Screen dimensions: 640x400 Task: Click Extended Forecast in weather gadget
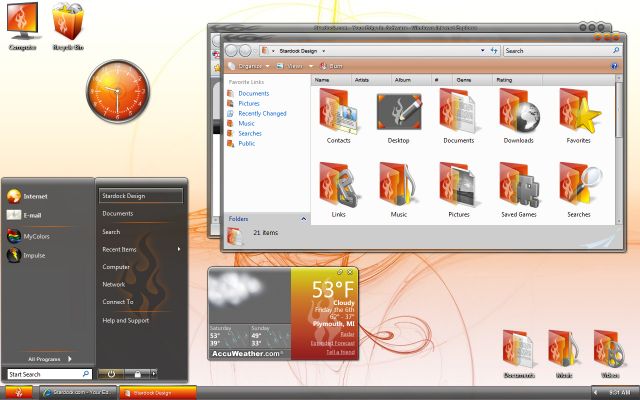coord(333,343)
